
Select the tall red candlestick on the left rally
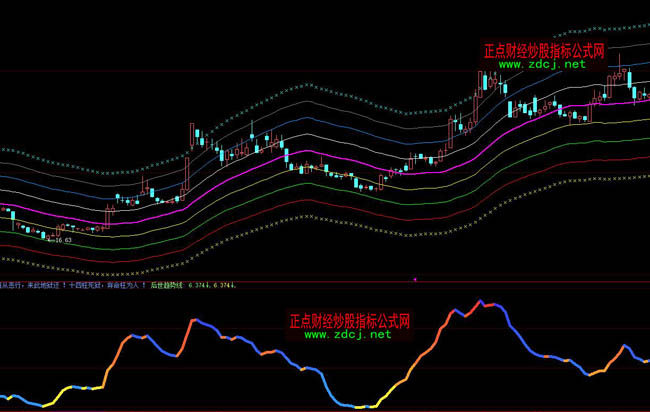coord(188,172)
